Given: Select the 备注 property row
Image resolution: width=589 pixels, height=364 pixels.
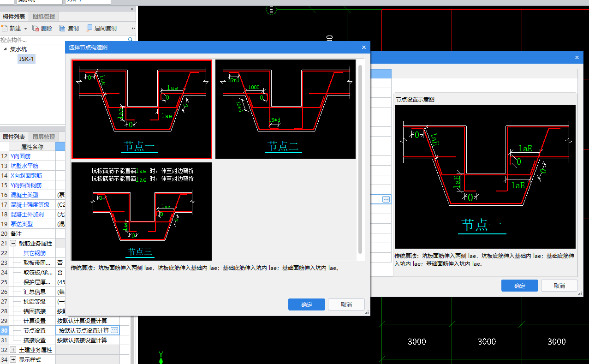Looking at the screenshot, I should [33, 233].
